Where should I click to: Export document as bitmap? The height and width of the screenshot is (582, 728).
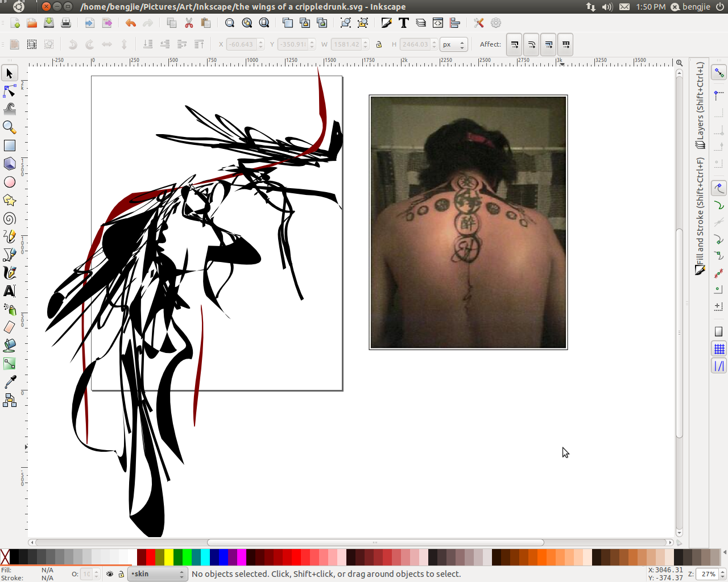107,23
